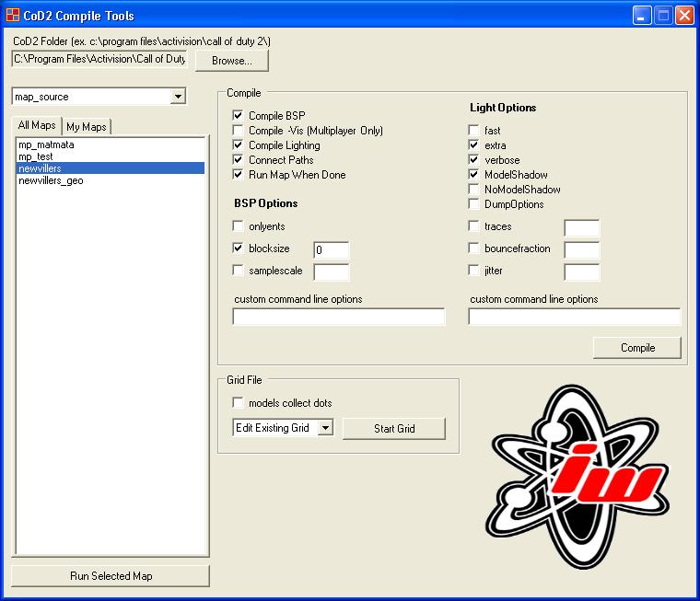Click the CoD2 Folder path field
Screen dimensions: 700x601
pos(99,59)
